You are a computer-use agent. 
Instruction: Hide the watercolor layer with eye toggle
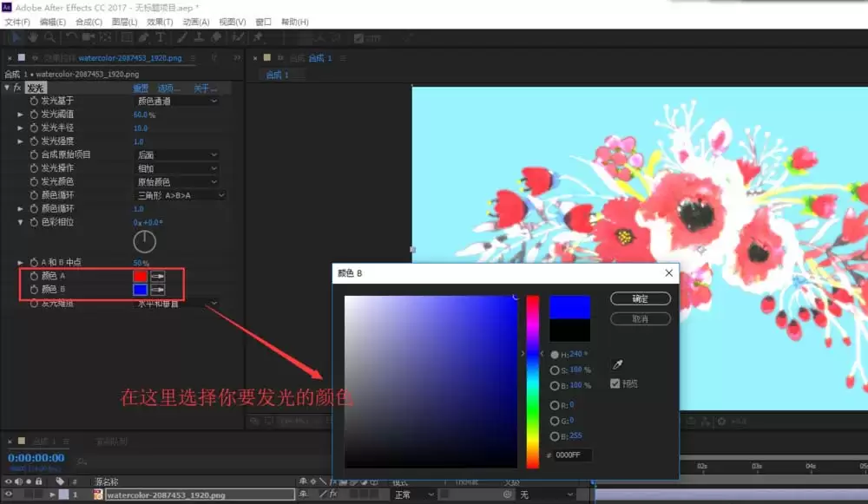coord(9,494)
